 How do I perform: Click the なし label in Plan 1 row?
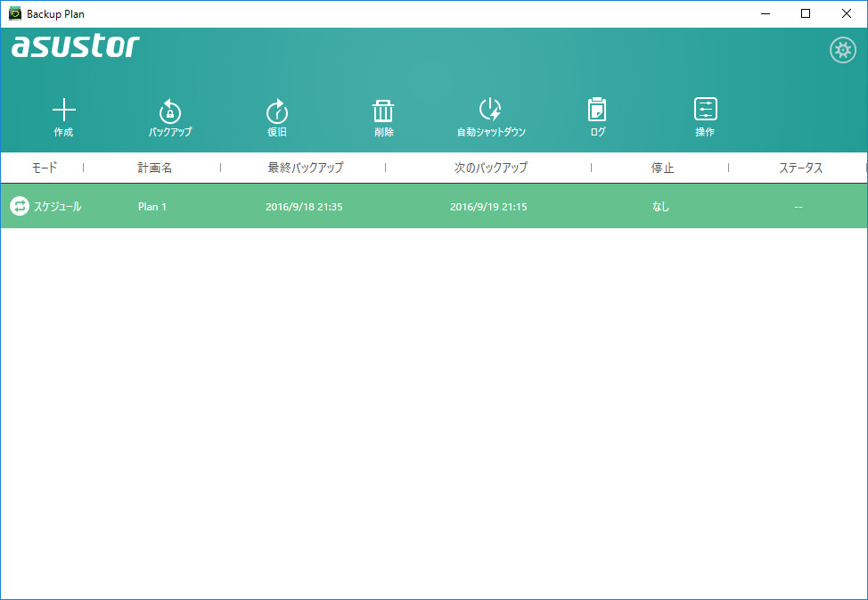[x=661, y=206]
